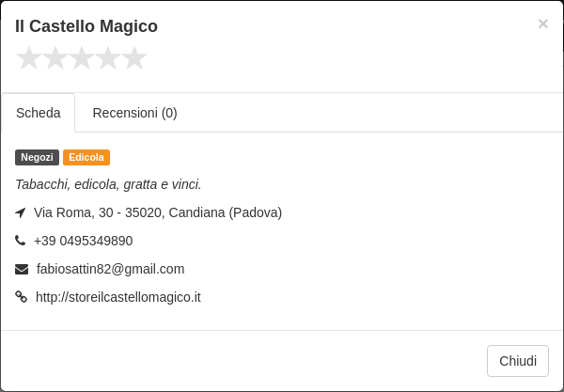Switch to the Scheda tab
Image resolution: width=564 pixels, height=392 pixels.
point(39,113)
